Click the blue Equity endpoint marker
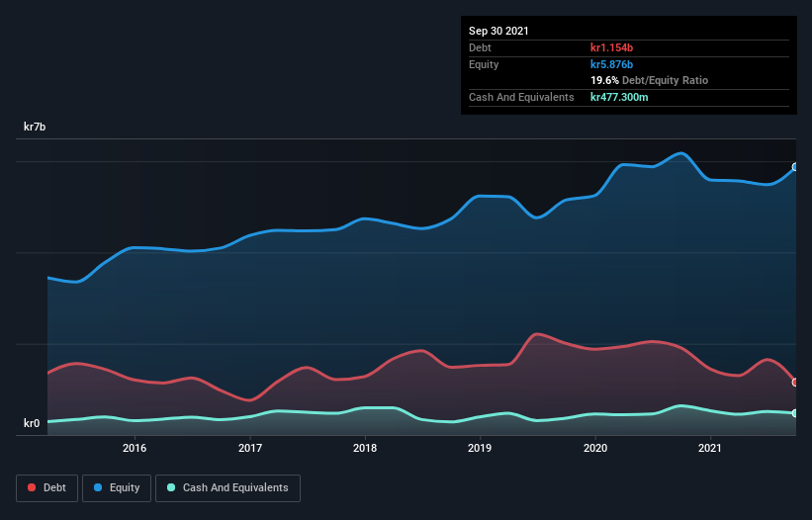The width and height of the screenshot is (812, 520). [x=795, y=167]
